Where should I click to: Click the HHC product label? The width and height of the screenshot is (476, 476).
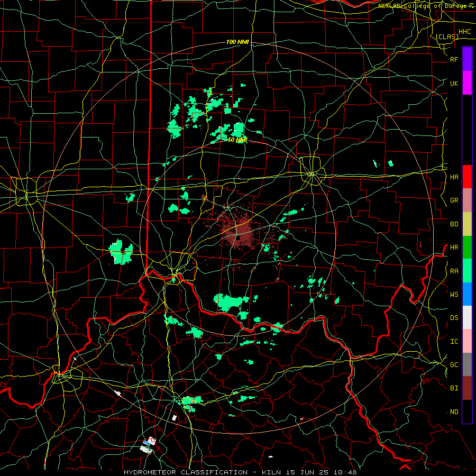tap(464, 32)
